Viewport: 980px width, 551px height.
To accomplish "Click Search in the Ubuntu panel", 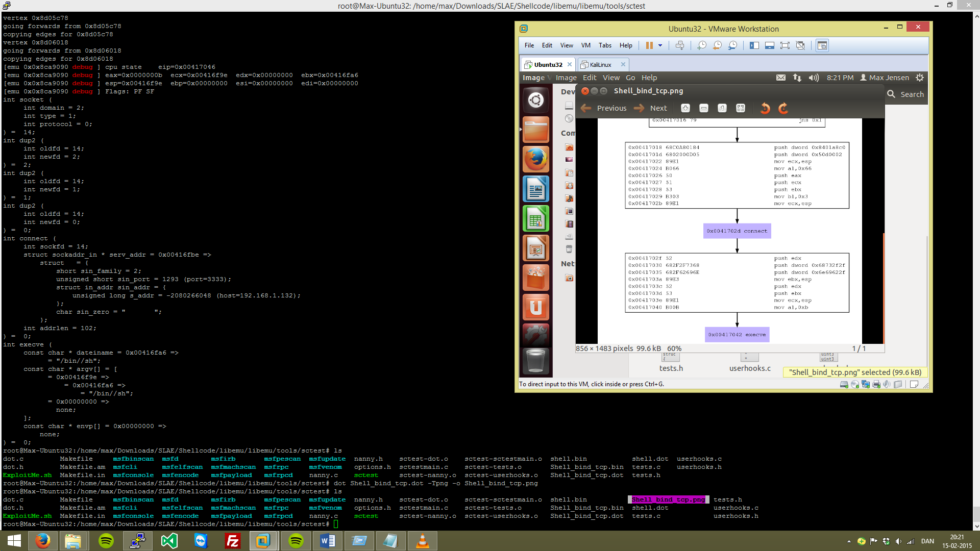I will (x=905, y=94).
